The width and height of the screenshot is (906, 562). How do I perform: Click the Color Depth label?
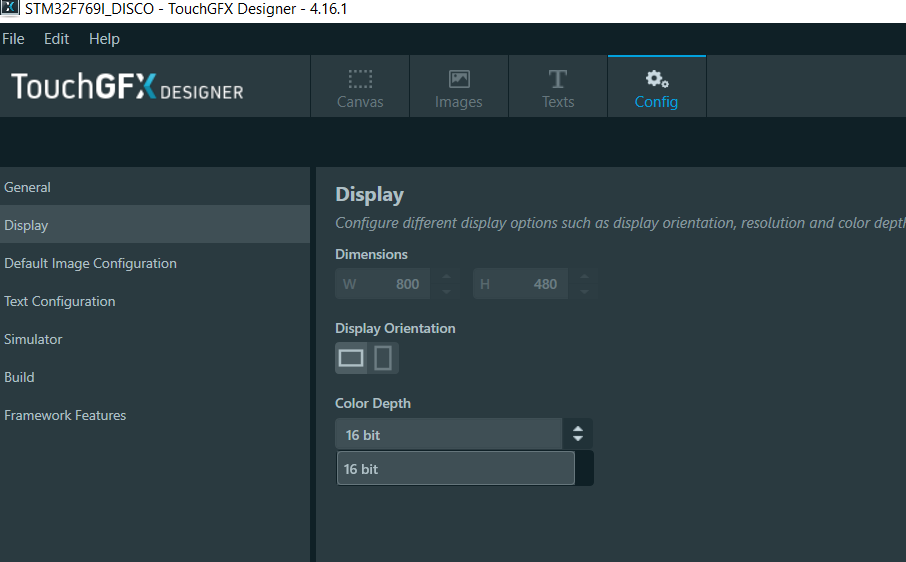[x=373, y=403]
